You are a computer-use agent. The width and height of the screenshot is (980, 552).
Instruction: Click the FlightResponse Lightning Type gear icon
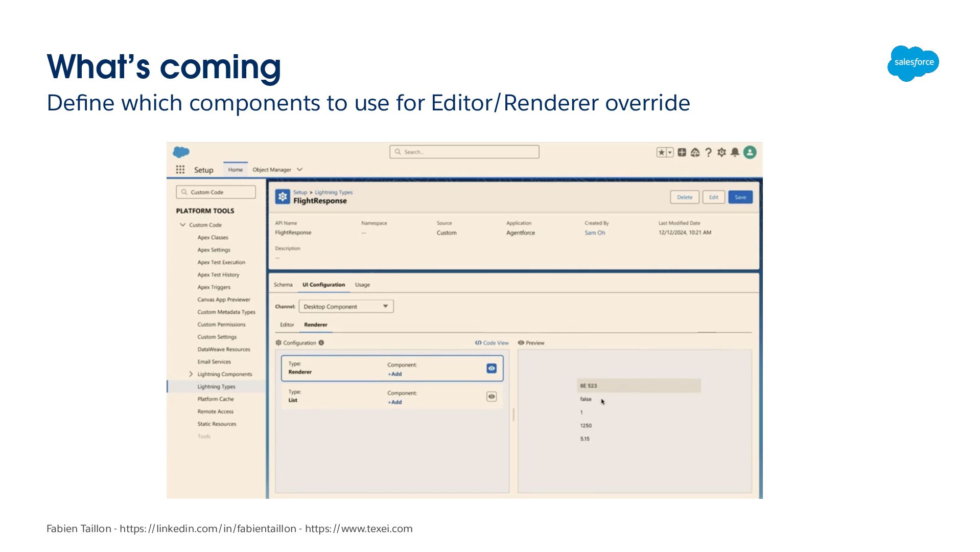click(x=283, y=197)
